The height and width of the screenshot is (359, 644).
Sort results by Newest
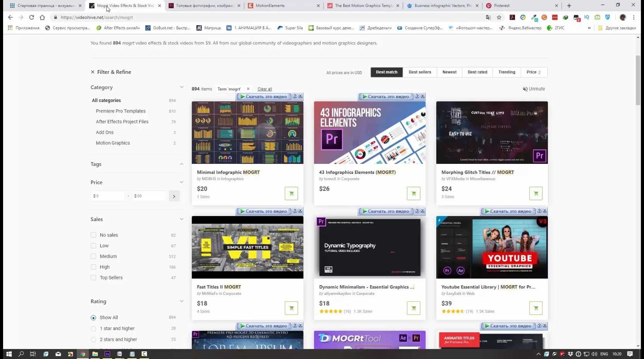(449, 72)
